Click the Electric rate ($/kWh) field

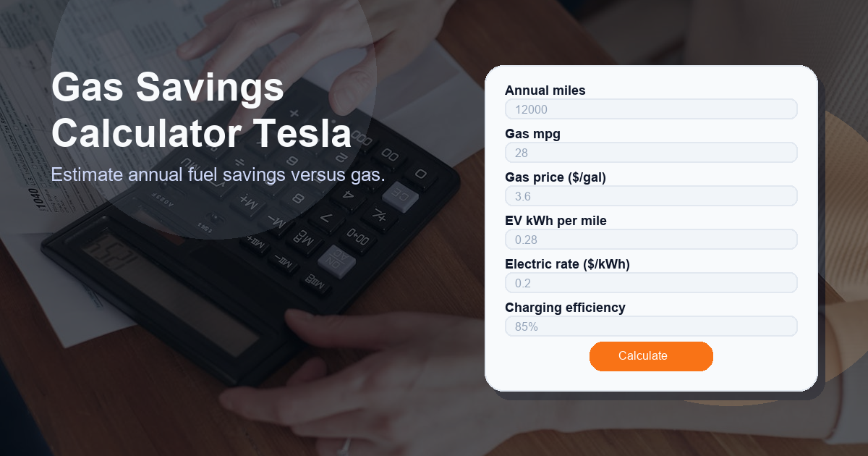[x=651, y=282]
